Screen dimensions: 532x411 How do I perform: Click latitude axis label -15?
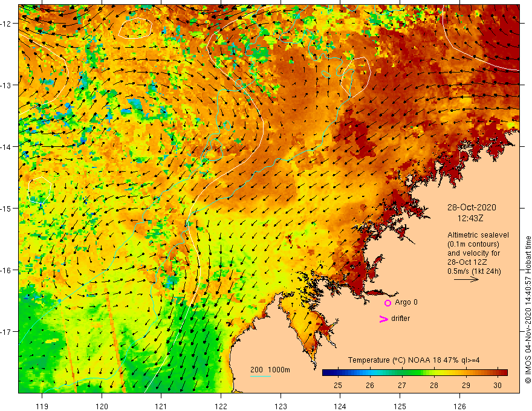7,208
